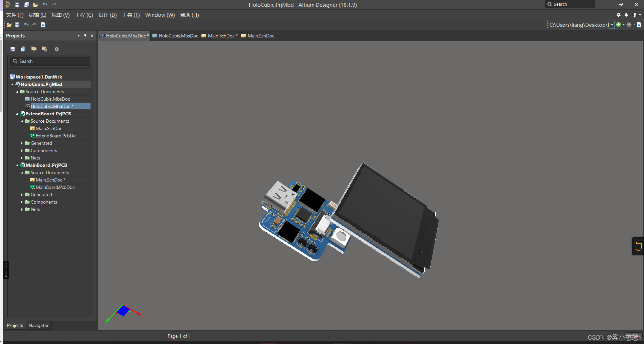
Task: Click the green back navigation arrow
Action: click(x=619, y=25)
